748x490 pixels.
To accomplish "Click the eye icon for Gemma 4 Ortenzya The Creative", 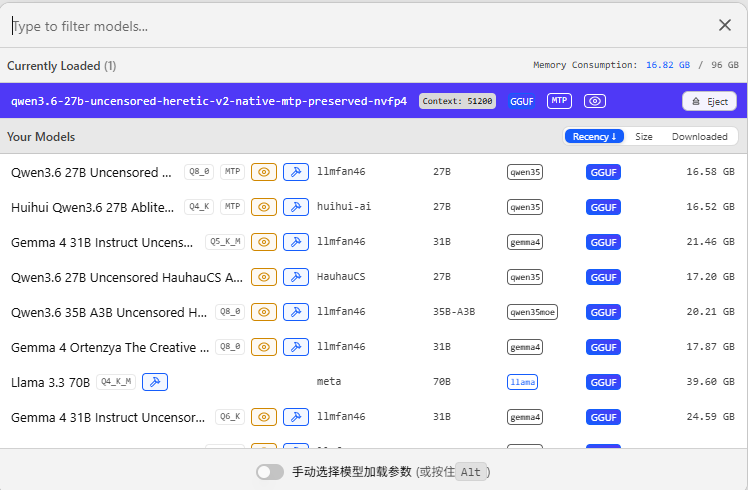I will (x=264, y=347).
